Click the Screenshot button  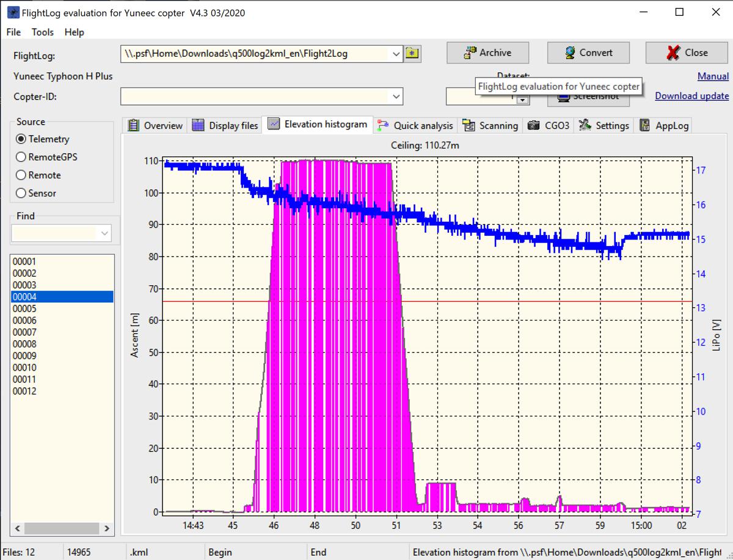pyautogui.click(x=589, y=98)
